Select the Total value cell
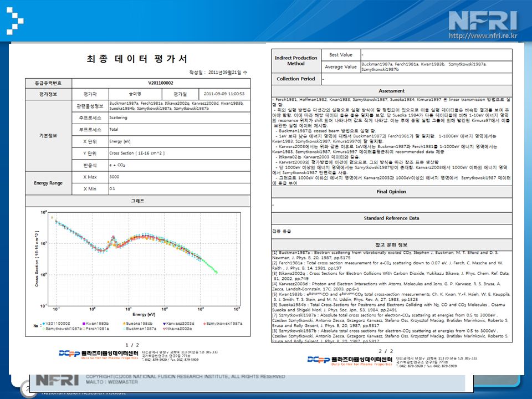Image resolution: width=532 pixels, height=399 pixels. 180,130
